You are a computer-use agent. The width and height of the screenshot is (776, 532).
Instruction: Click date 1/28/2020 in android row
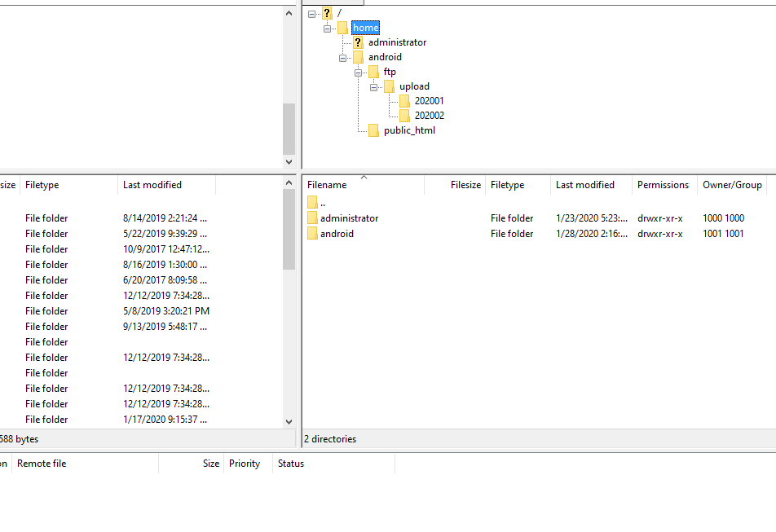click(592, 233)
